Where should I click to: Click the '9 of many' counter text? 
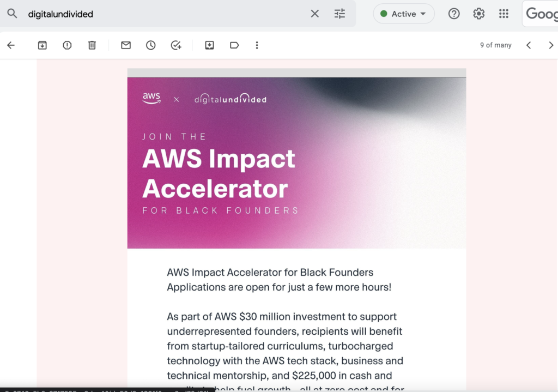[495, 45]
